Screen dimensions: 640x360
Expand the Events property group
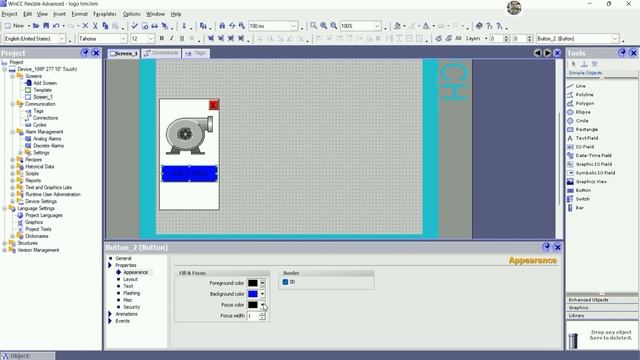[110, 321]
